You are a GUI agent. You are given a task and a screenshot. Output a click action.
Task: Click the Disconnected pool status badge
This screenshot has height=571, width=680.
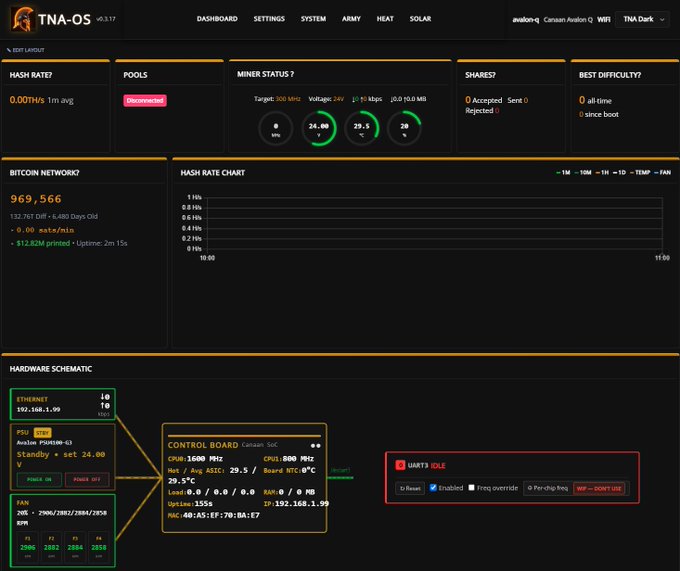pos(145,100)
